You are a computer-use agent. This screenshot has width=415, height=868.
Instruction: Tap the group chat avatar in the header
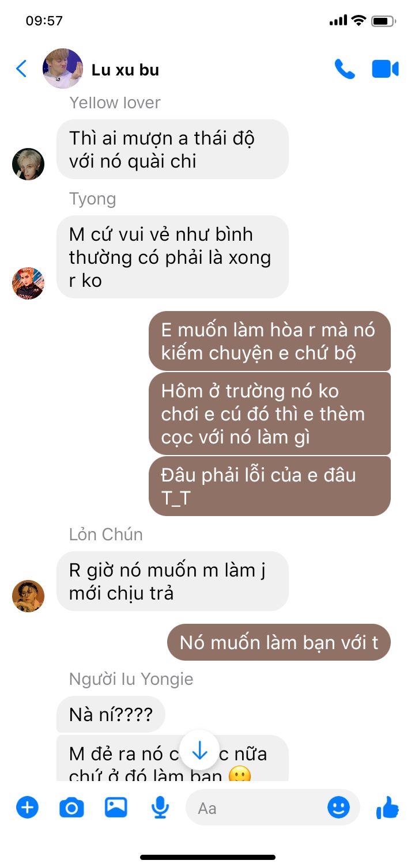pyautogui.click(x=63, y=69)
